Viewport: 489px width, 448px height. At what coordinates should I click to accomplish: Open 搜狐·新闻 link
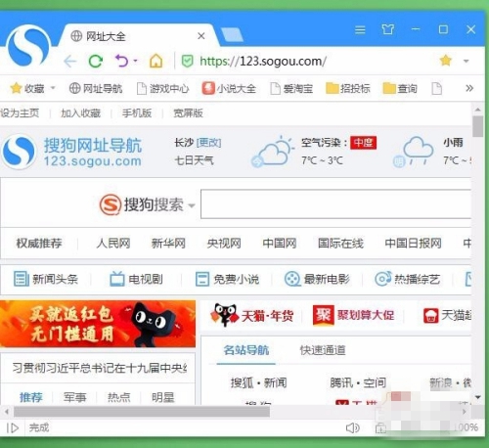[258, 382]
